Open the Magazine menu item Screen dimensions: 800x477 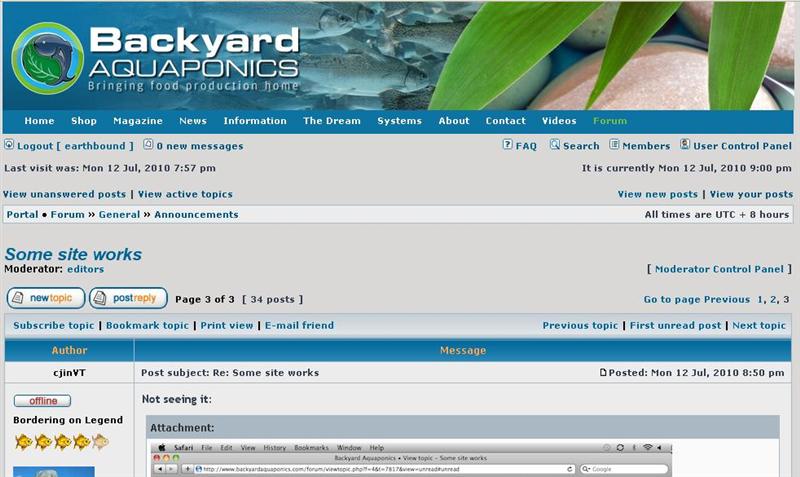click(138, 121)
